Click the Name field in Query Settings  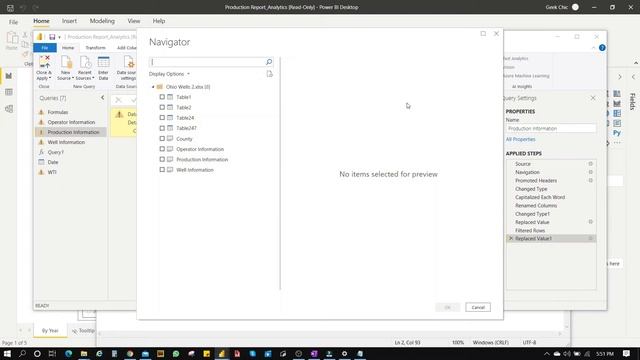[551, 128]
